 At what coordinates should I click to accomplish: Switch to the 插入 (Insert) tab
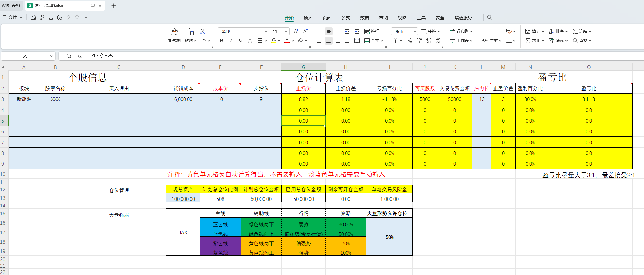(x=308, y=18)
